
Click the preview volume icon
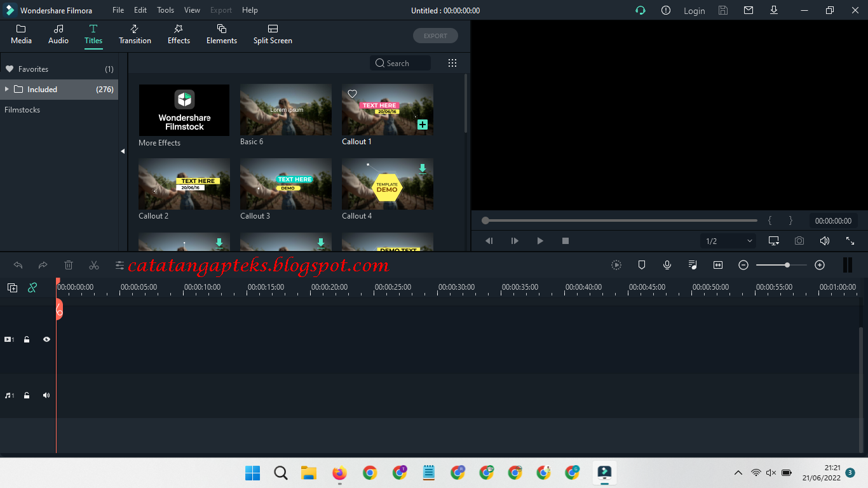(825, 241)
